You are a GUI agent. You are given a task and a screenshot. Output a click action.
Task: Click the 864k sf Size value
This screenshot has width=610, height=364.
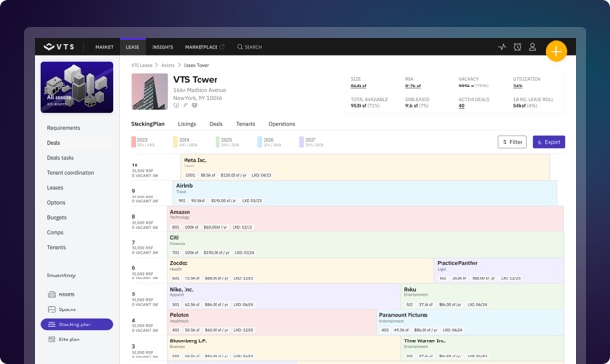(359, 86)
